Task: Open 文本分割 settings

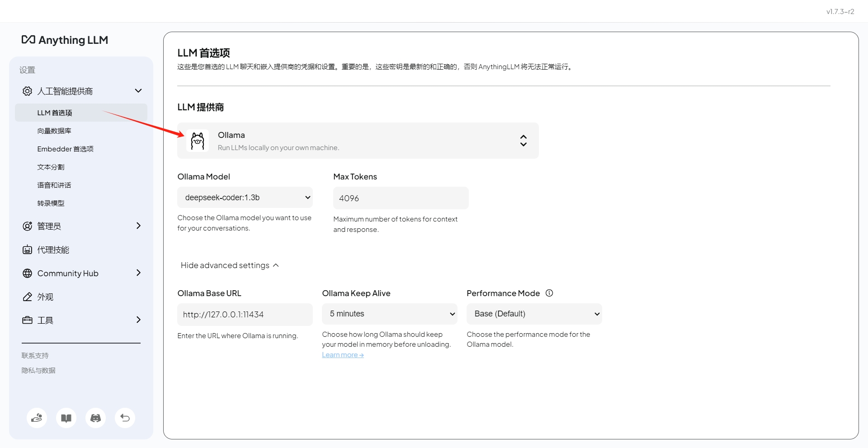Action: coord(51,167)
